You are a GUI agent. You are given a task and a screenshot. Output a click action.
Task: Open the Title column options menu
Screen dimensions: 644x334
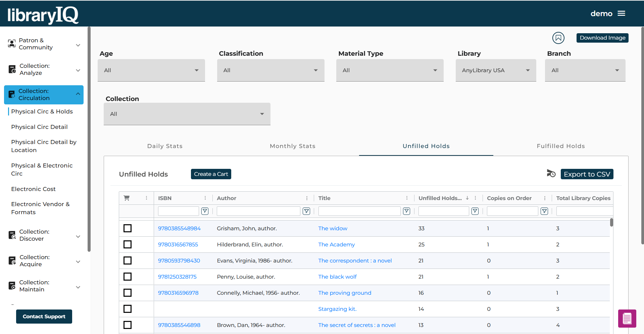[x=407, y=198]
